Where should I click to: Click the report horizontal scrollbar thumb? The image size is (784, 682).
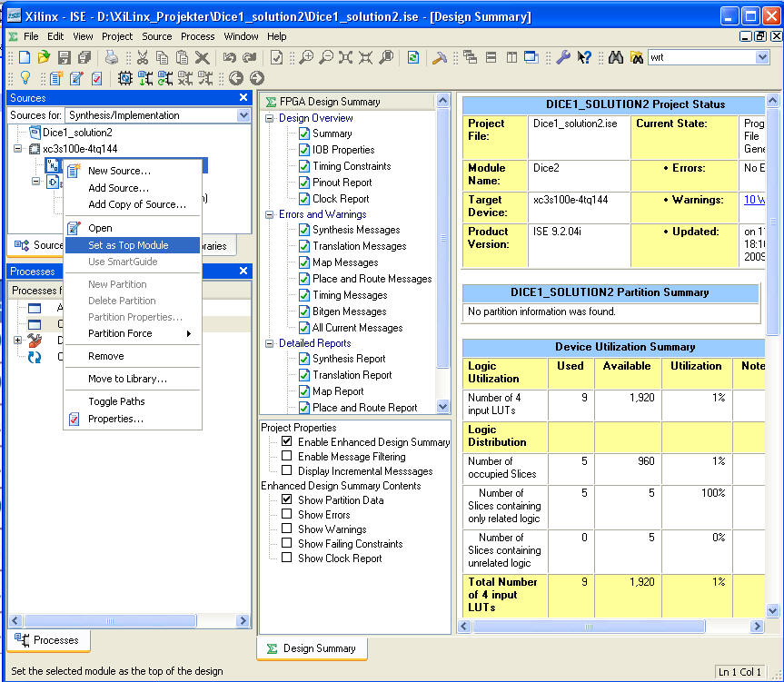(589, 626)
